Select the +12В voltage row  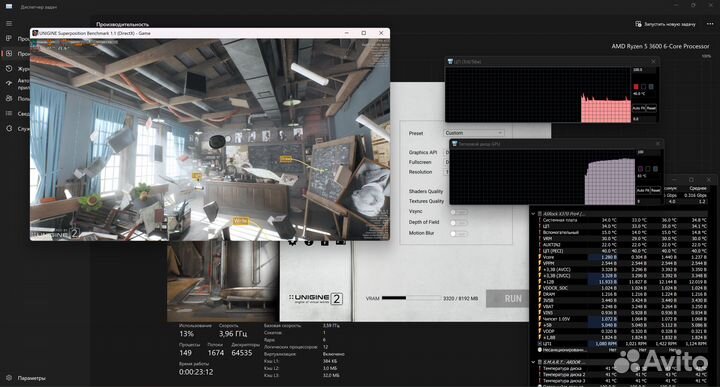pos(622,282)
